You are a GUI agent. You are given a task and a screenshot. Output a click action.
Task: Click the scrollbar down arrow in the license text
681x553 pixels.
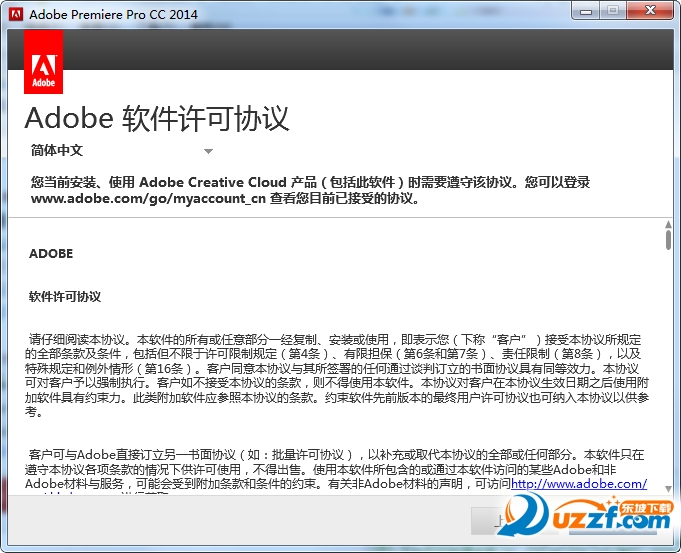pos(668,486)
